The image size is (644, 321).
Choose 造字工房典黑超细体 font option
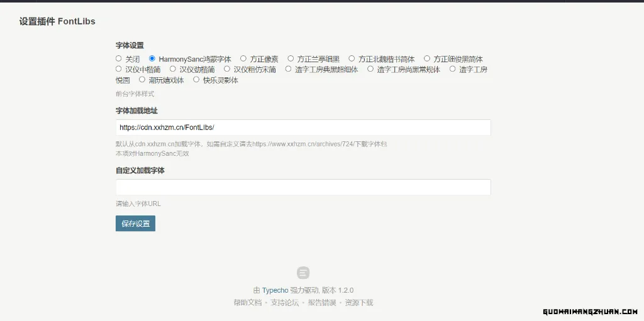coord(288,69)
